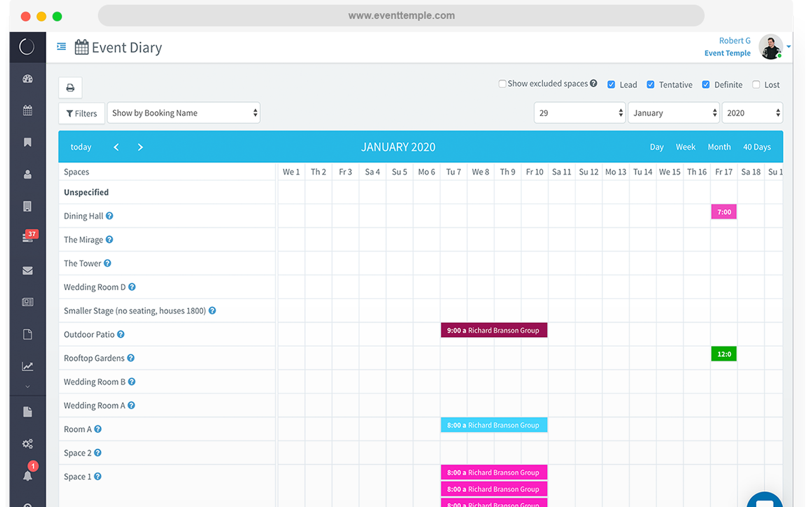812x507 pixels.
Task: Open the contacts person icon in sidebar
Action: [x=27, y=174]
